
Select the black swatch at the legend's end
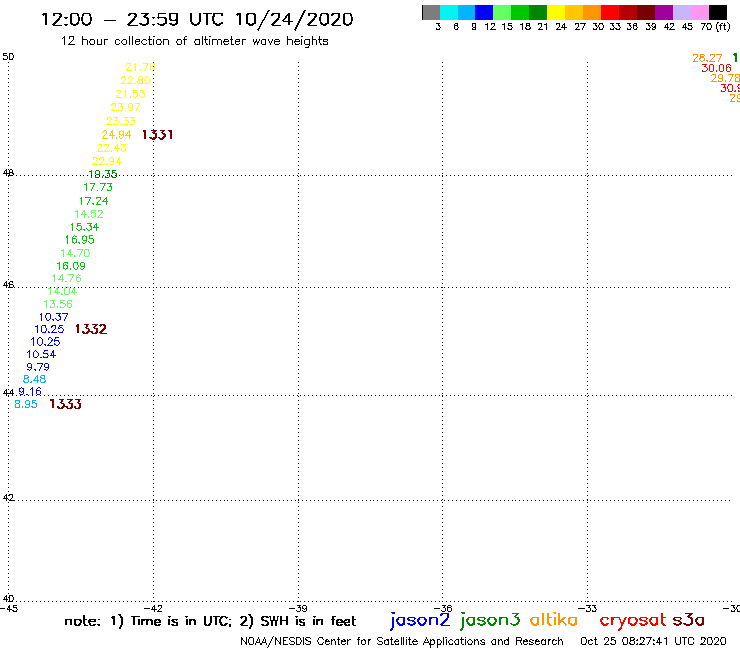tap(717, 12)
